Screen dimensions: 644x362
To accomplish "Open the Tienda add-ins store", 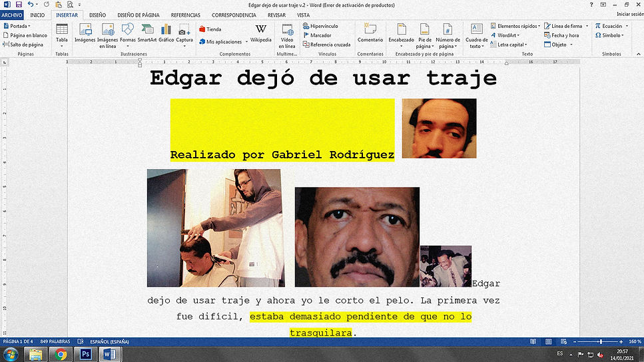I will 210,29.
